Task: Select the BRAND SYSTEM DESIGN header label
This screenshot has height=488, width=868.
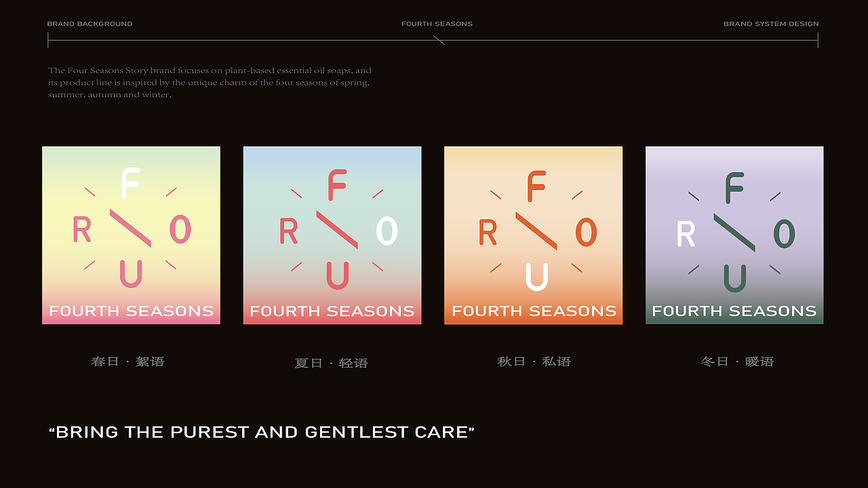Action: 771,24
